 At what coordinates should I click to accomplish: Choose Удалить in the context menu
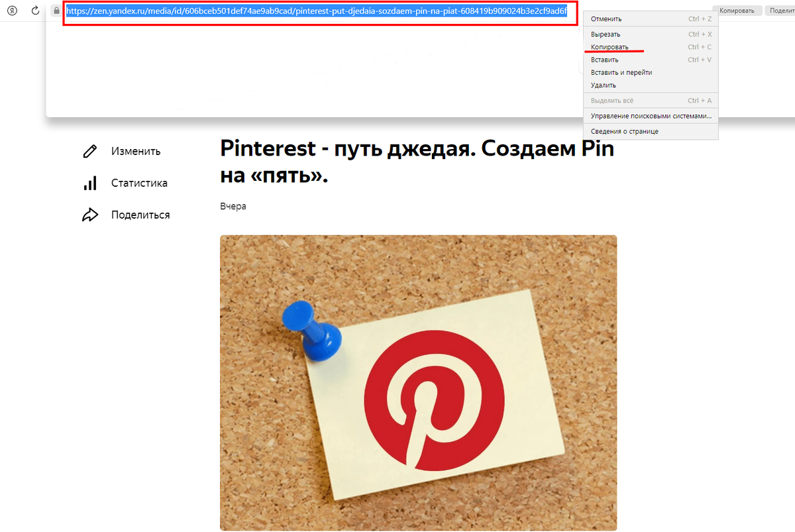[x=651, y=85]
